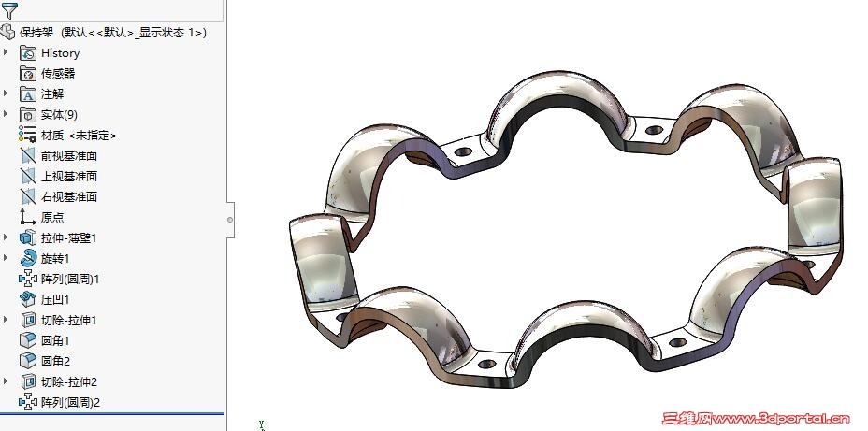The image size is (868, 431).
Task: Click the 切除-拉伸2 cut-extrude icon
Action: [x=28, y=381]
